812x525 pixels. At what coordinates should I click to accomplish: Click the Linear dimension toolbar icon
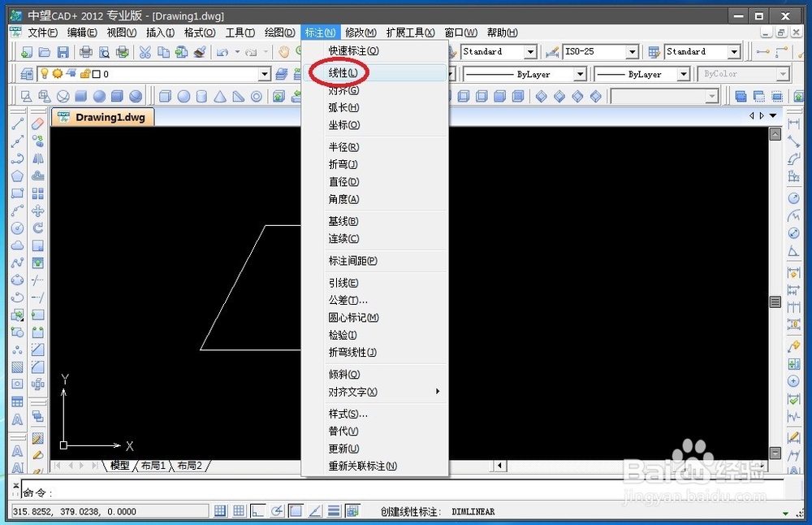coord(793,124)
